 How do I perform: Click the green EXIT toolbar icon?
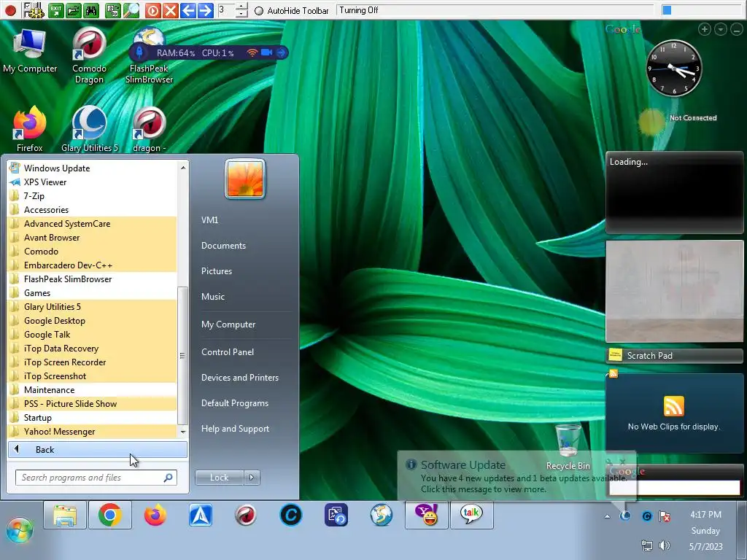(x=56, y=10)
